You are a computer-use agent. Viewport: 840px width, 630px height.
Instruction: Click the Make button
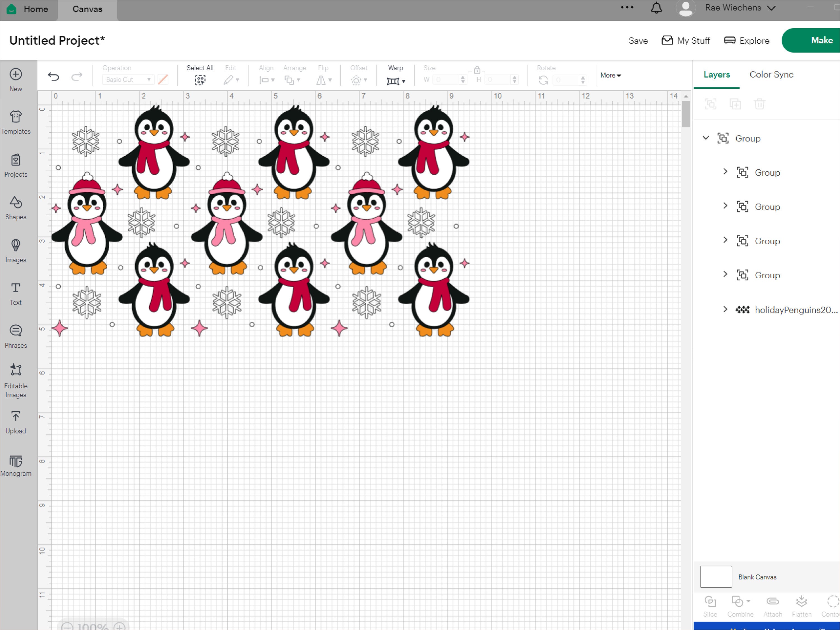click(822, 40)
